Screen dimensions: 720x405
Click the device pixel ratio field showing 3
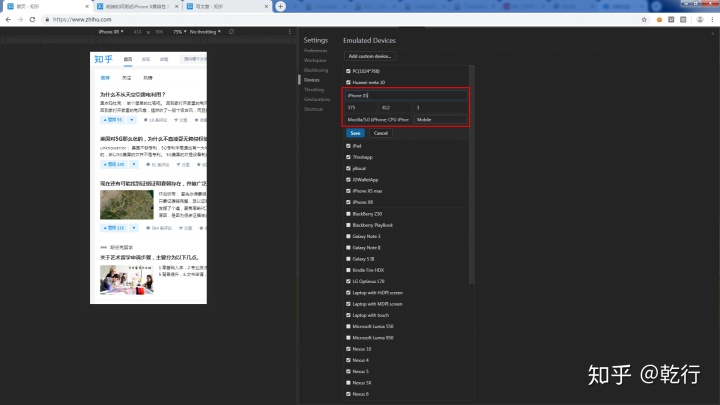coord(440,107)
